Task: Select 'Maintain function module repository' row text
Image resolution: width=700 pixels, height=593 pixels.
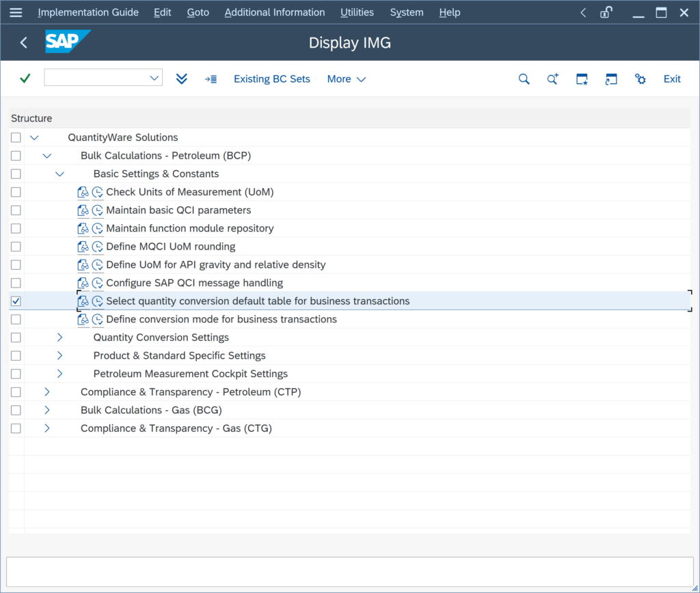Action: 190,228
